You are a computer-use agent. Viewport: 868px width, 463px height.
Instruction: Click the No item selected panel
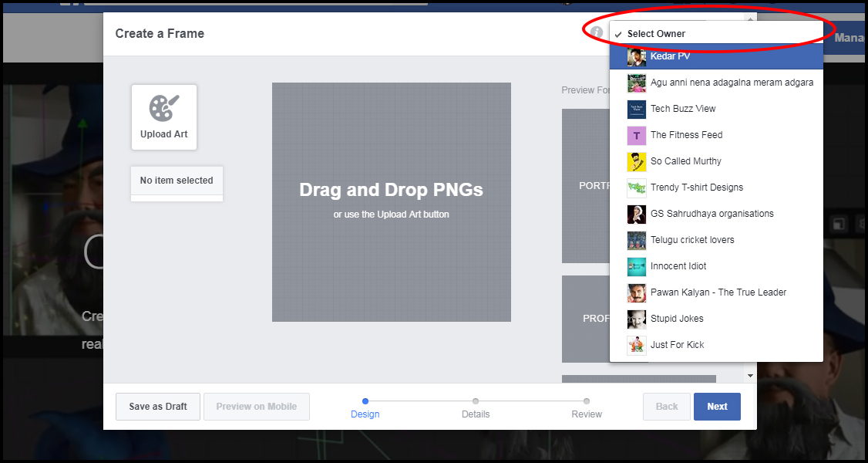point(177,184)
